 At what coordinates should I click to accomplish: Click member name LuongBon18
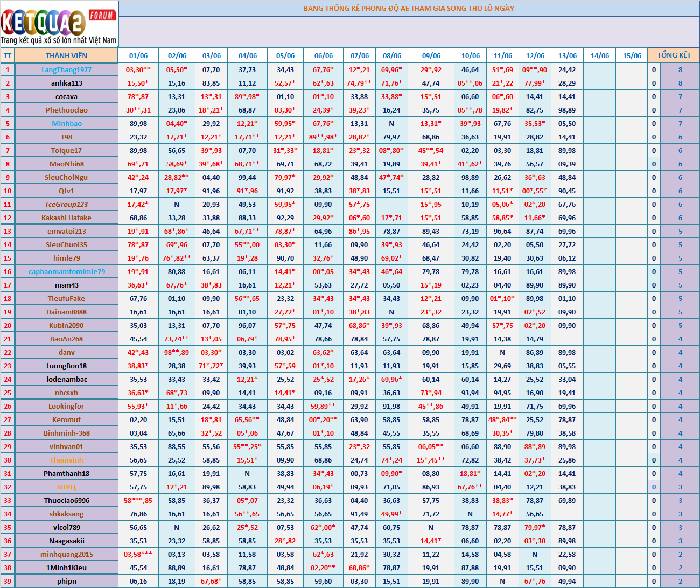point(66,366)
